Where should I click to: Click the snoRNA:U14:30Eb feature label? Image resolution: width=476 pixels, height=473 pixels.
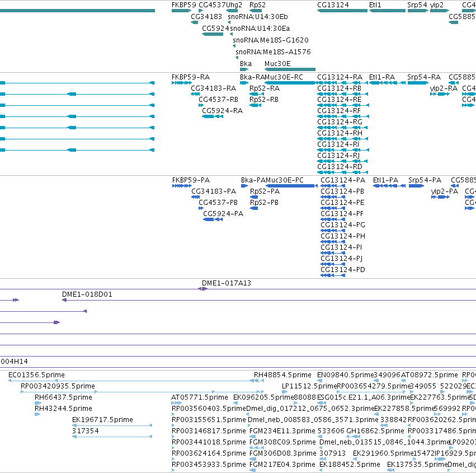pyautogui.click(x=258, y=17)
